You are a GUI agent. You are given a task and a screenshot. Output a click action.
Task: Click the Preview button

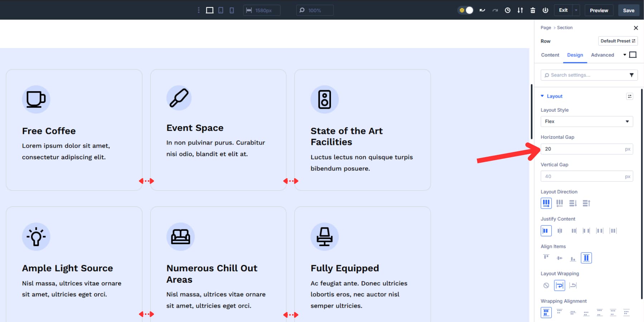point(599,10)
